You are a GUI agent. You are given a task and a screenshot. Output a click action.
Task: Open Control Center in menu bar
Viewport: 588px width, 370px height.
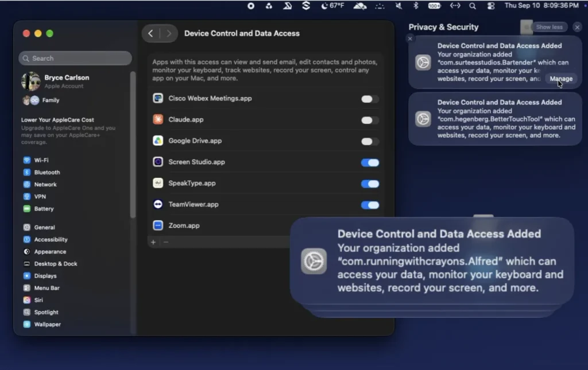point(490,6)
